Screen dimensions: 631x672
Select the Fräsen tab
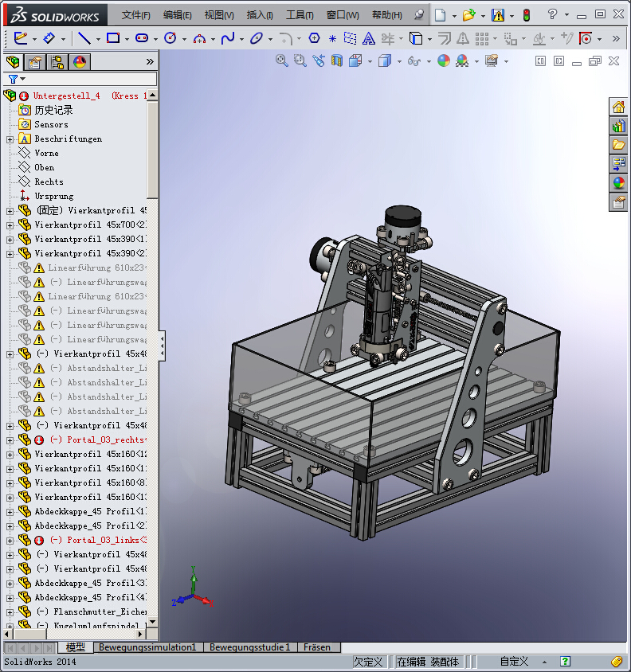pos(316,647)
